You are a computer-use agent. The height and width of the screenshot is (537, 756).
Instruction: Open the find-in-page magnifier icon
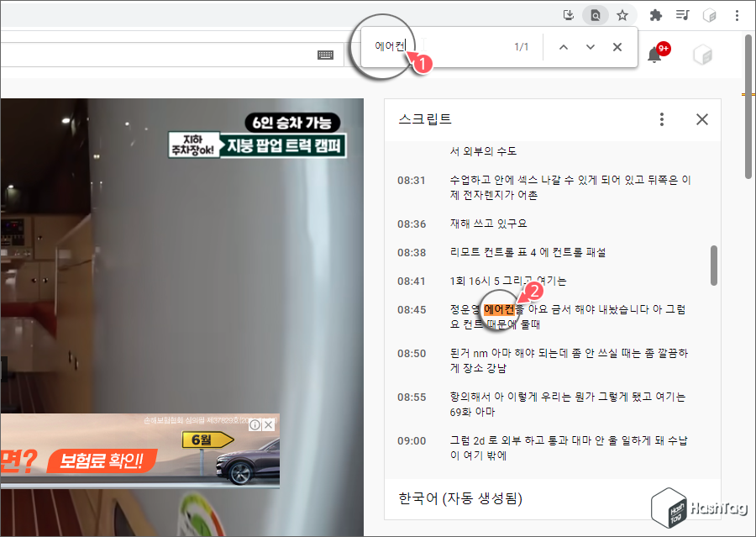click(x=595, y=15)
